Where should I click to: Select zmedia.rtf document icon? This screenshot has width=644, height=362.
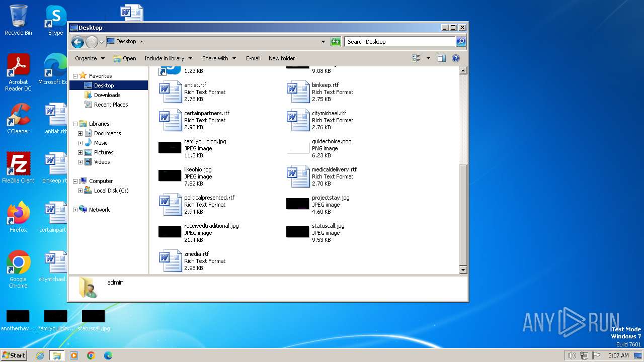[x=171, y=261]
